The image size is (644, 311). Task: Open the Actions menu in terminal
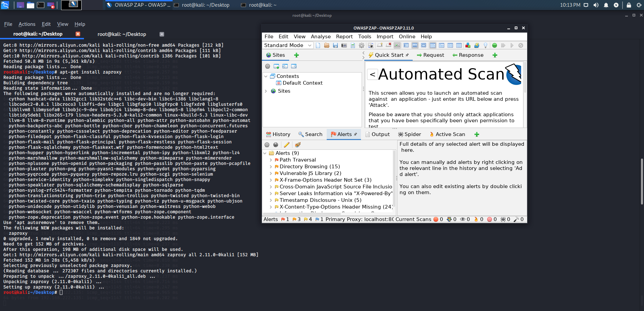[x=27, y=24]
